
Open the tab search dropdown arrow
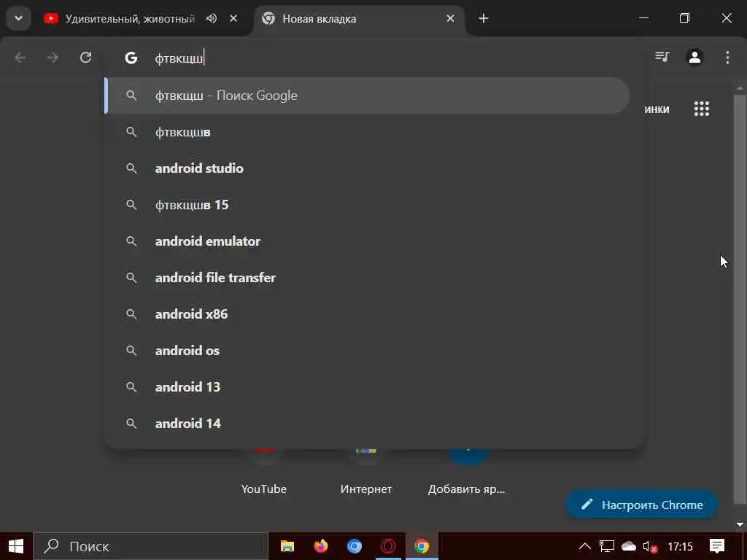[x=18, y=18]
